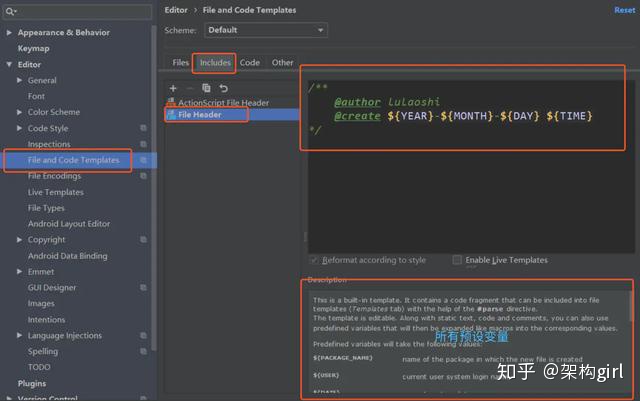Click the Remove template minus icon
Viewport: 640px width, 401px height.
point(189,88)
